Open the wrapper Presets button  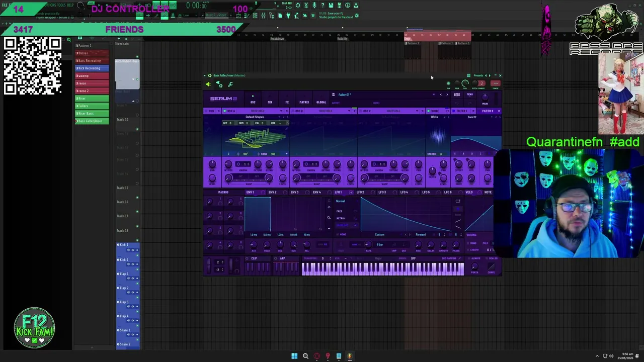pos(478,75)
